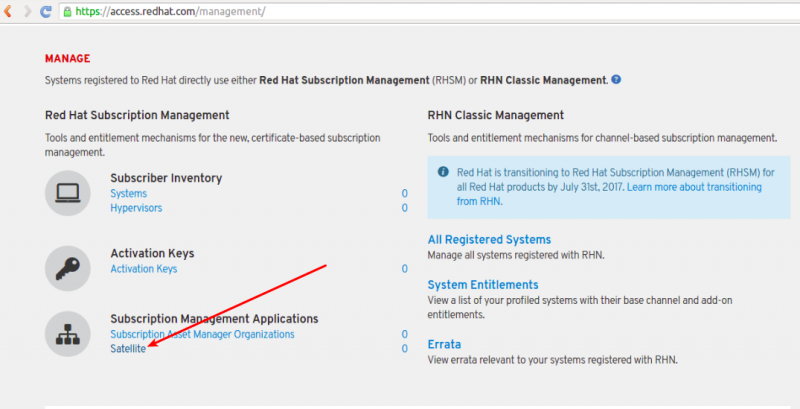Click the Activation Keys count value
Screen dimensions: 800x409
coord(405,269)
